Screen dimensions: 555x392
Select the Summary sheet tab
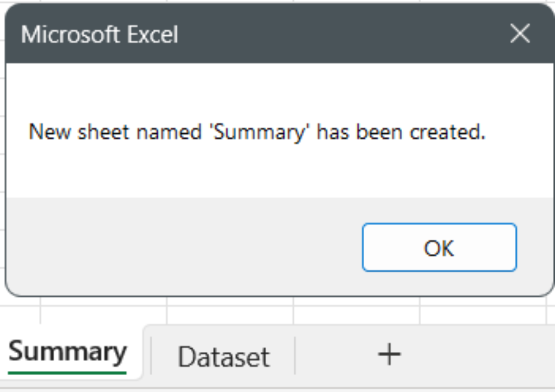(x=67, y=354)
